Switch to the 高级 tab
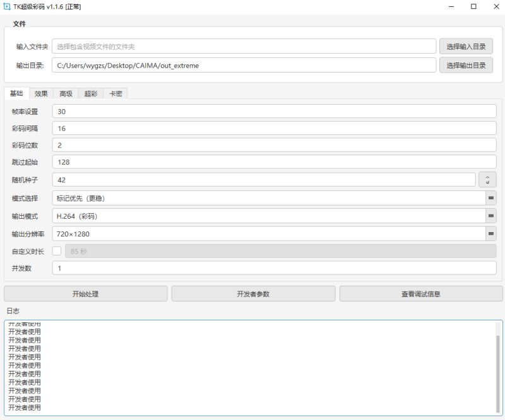Viewport: 505px width, 420px height. (66, 94)
